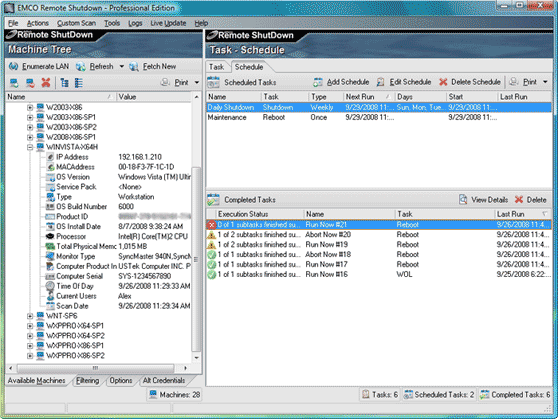Click the green check icon on Run Now #16
Viewport: 558px width, 419px height.
tap(212, 275)
